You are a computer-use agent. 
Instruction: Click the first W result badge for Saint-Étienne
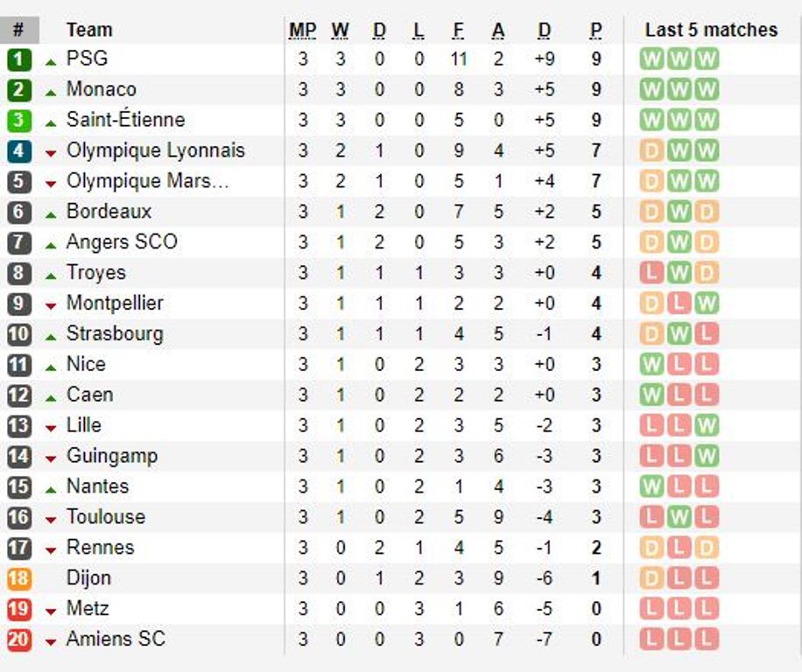651,121
